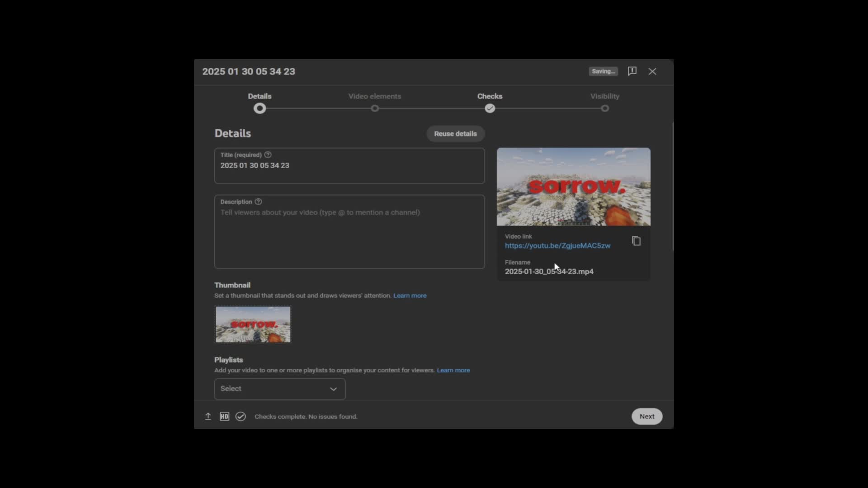This screenshot has width=868, height=488.
Task: Expand playlist options via the chevron
Action: tap(334, 389)
